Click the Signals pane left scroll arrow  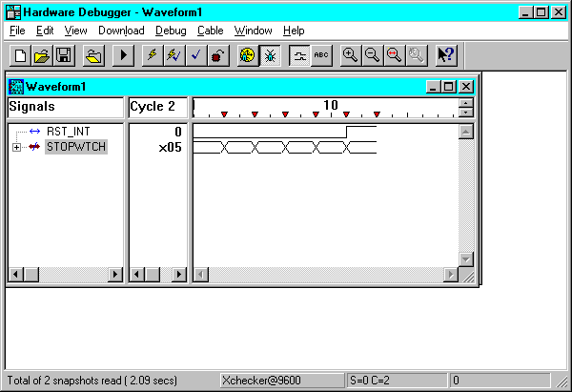15,274
